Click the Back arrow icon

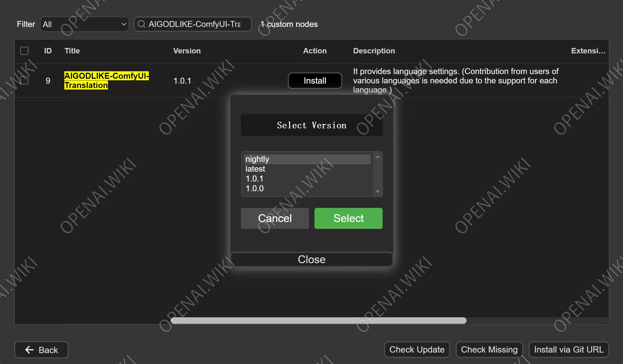coord(29,350)
